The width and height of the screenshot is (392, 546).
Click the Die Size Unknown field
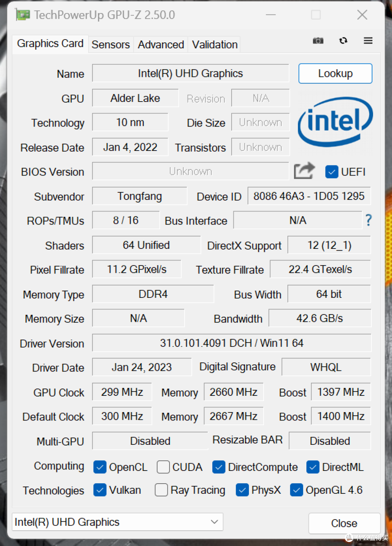(x=261, y=122)
